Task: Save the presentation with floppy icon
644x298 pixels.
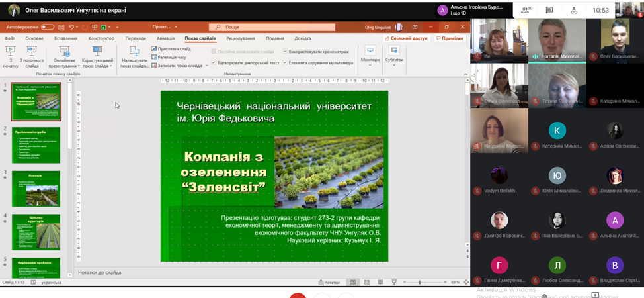Action: (x=61, y=27)
